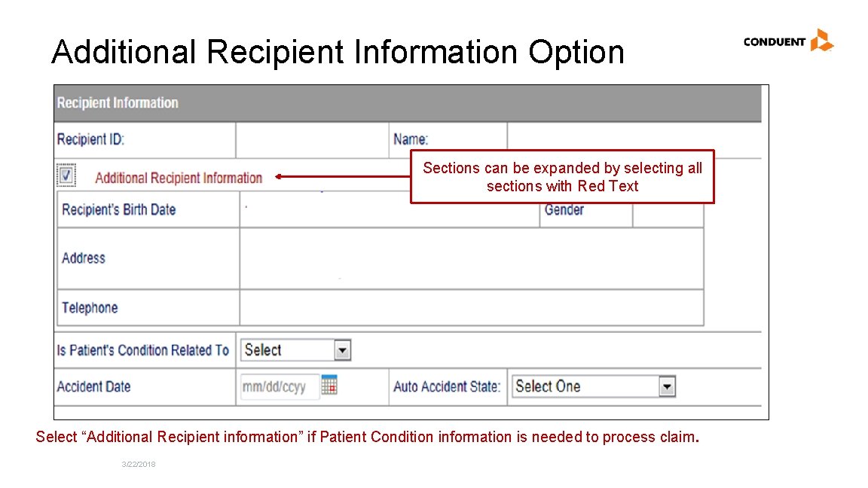
Task: Click the callout box about Red Text sections
Action: pos(561,176)
